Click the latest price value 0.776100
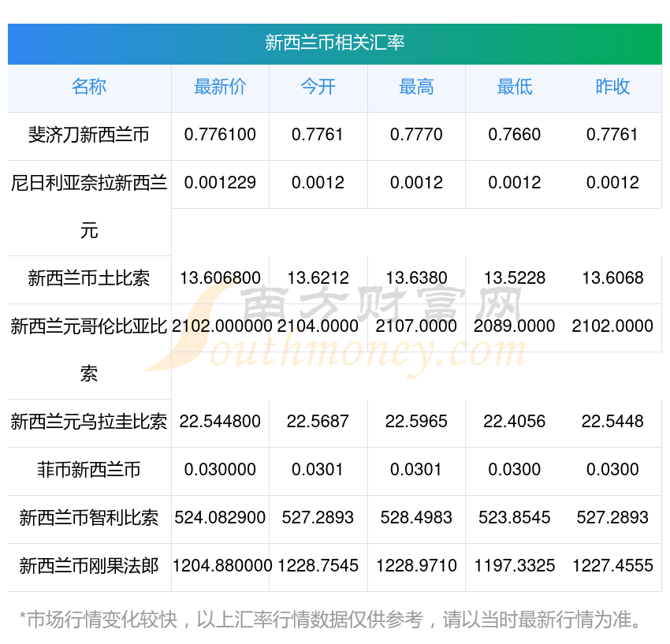This screenshot has height=644, width=670. [x=220, y=135]
